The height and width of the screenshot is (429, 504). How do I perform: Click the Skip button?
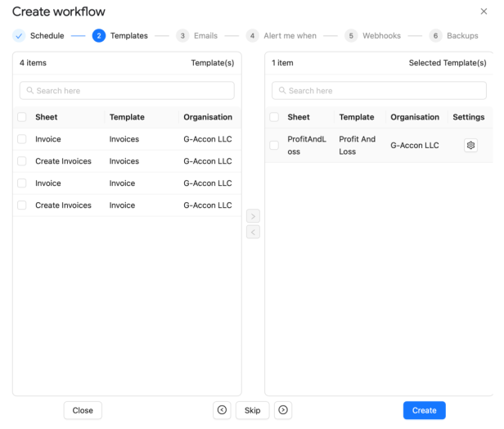click(x=252, y=410)
